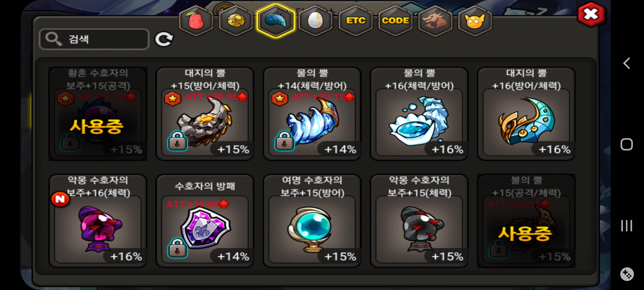Close the inventory with red X
The image size is (644, 290).
[591, 14]
